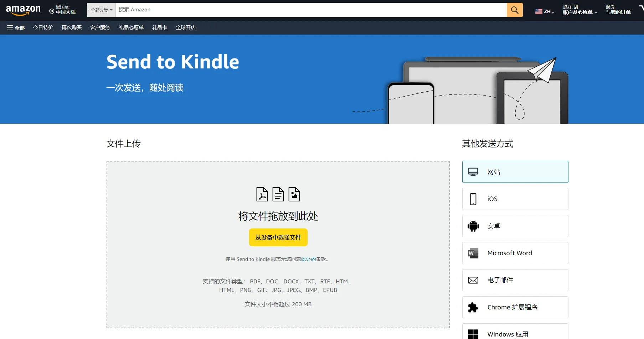Open the 全部 hamburger menu
644x339 pixels.
pyautogui.click(x=16, y=27)
